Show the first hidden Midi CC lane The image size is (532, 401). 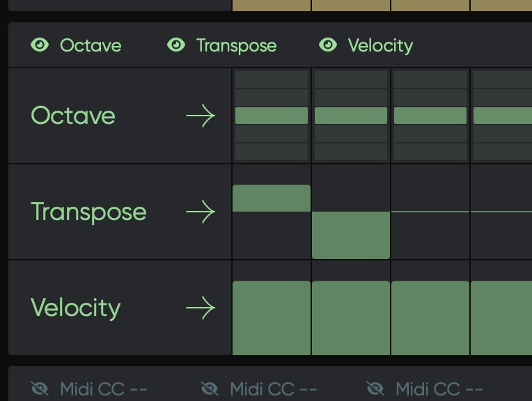[x=40, y=388]
